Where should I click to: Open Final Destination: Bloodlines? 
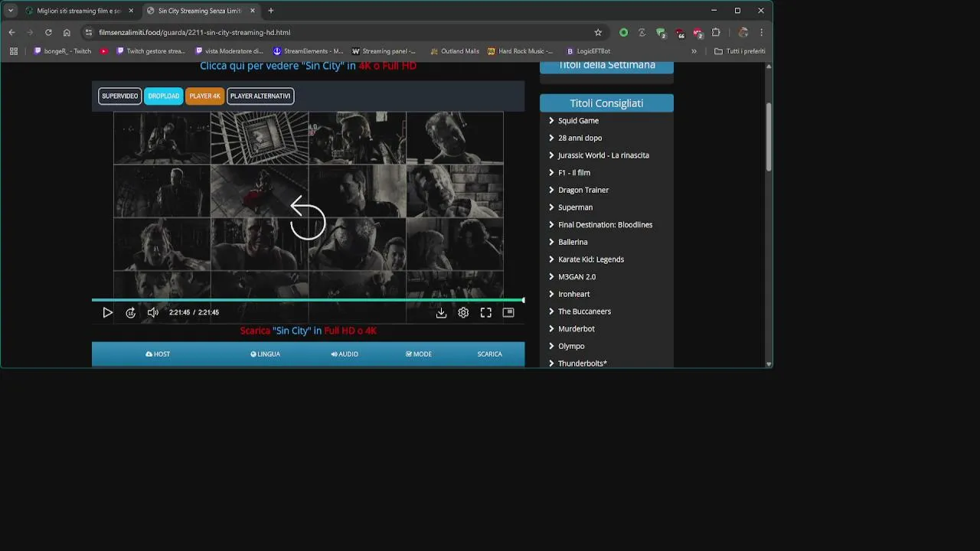coord(605,225)
